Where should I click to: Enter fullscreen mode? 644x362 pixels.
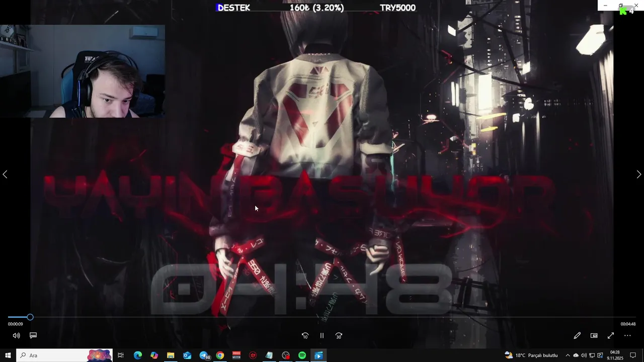tap(611, 335)
